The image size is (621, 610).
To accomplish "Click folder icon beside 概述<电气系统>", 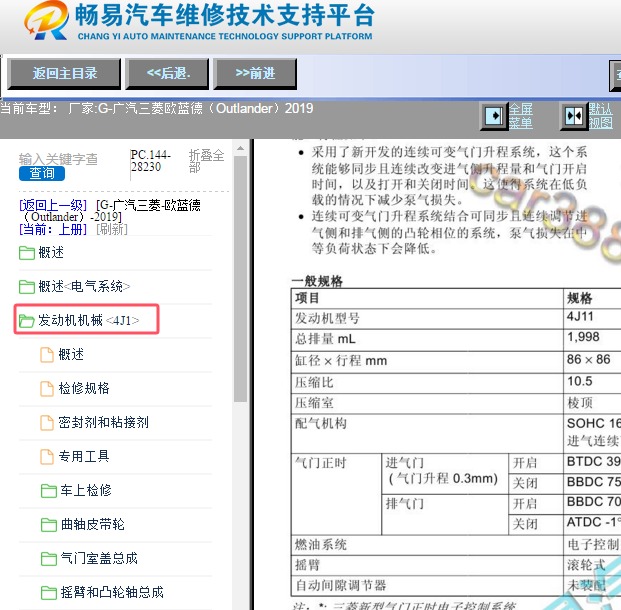I will coord(27,287).
